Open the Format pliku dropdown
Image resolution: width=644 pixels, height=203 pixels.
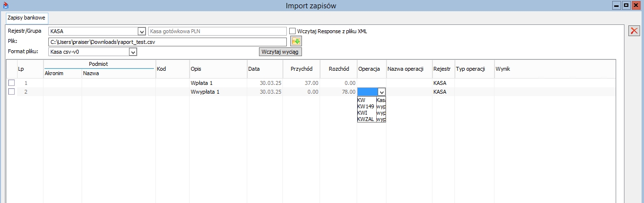tap(132, 51)
